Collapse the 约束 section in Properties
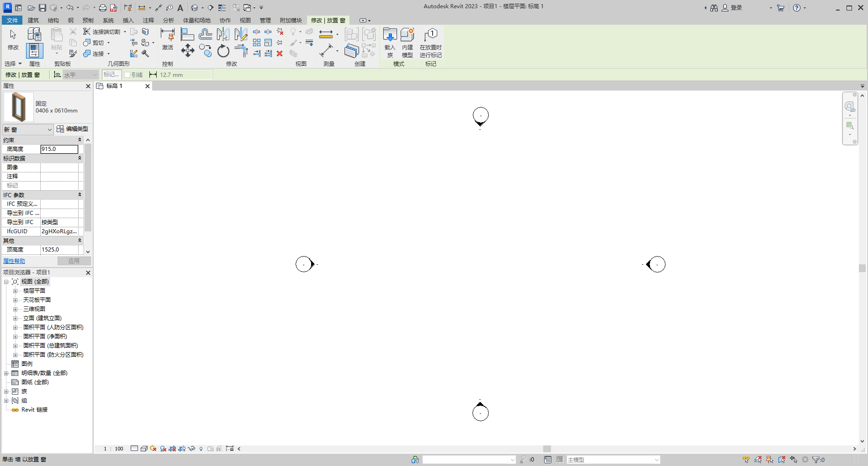 79,139
